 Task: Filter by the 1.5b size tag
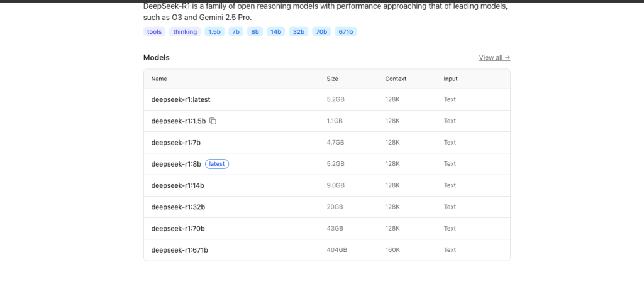[x=214, y=31]
